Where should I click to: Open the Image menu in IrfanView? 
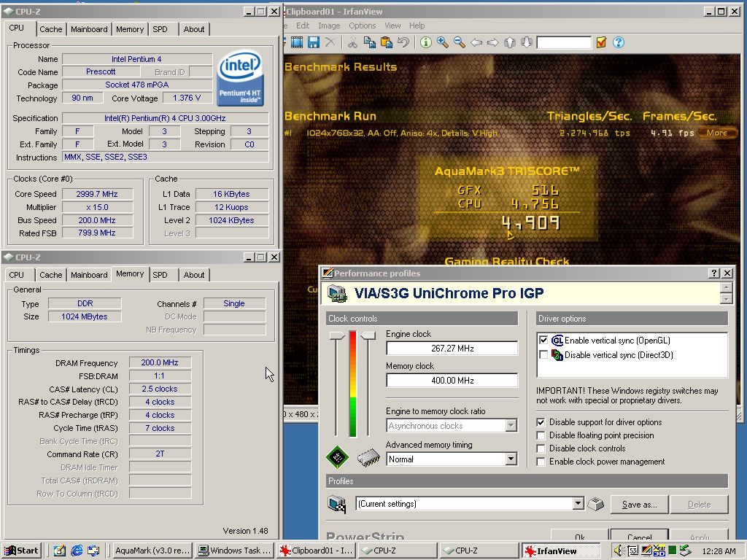tap(329, 26)
